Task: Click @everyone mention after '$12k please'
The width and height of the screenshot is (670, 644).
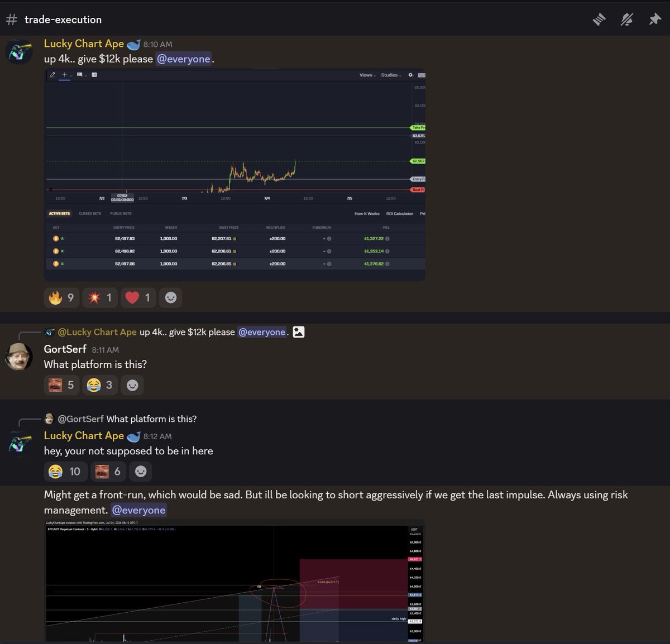Action: click(x=184, y=59)
